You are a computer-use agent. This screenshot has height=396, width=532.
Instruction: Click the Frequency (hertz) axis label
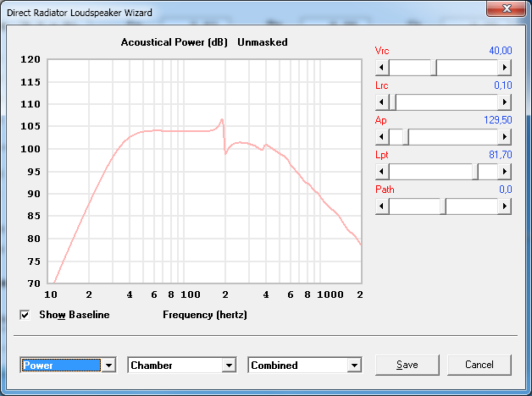pos(205,315)
